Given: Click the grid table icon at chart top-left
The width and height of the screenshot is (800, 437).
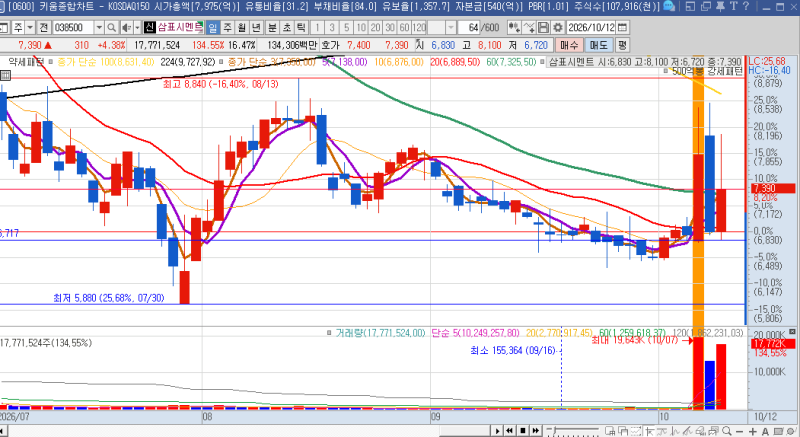Looking at the screenshot, I should pyautogui.click(x=5, y=75).
